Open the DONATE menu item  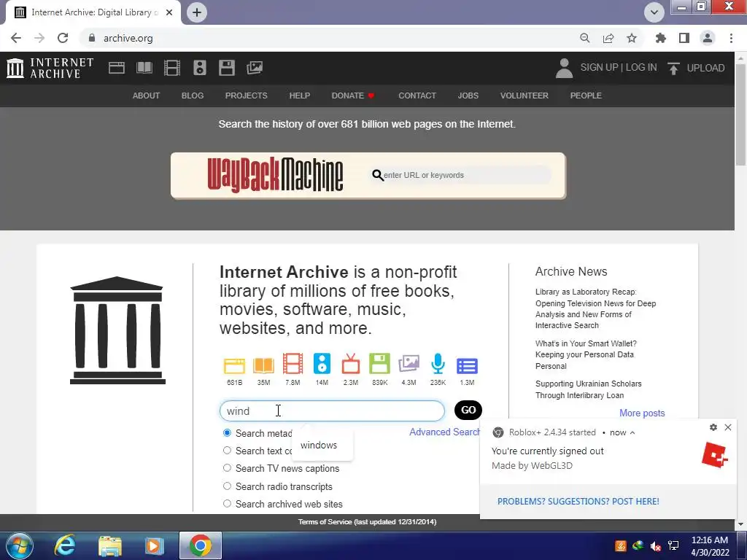tap(353, 96)
